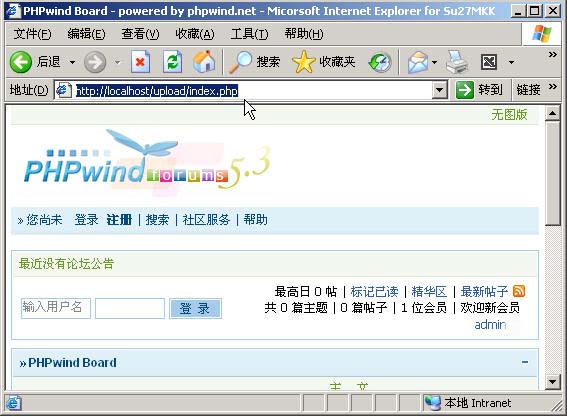
Task: Click the vertical scrollbar down arrow
Action: [553, 381]
